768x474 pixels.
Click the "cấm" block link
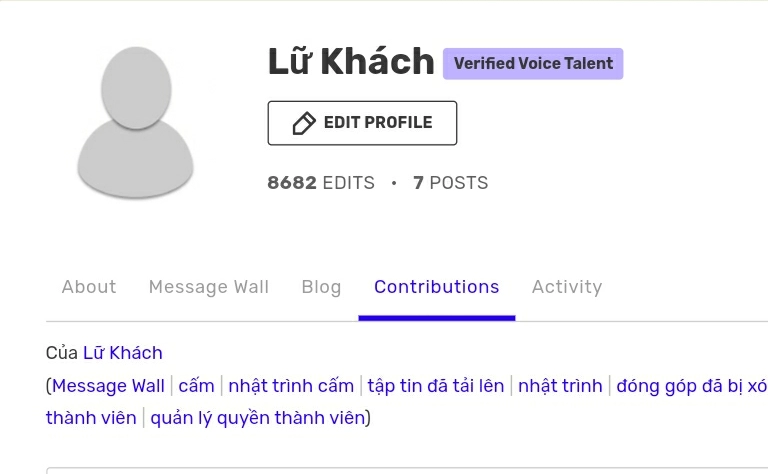pyautogui.click(x=196, y=386)
